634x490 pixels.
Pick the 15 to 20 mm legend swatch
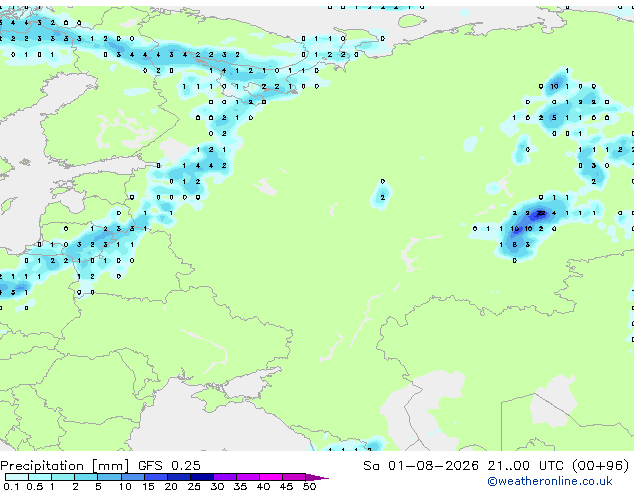click(x=155, y=477)
